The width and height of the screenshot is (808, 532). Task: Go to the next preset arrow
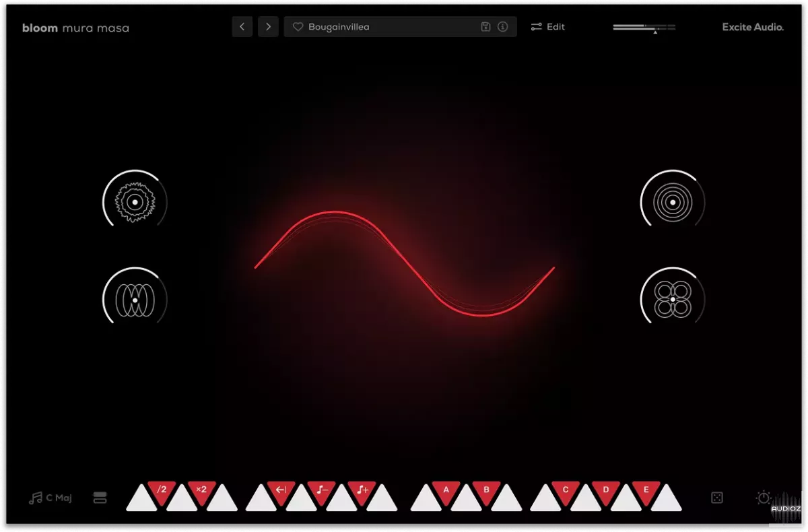tap(268, 27)
